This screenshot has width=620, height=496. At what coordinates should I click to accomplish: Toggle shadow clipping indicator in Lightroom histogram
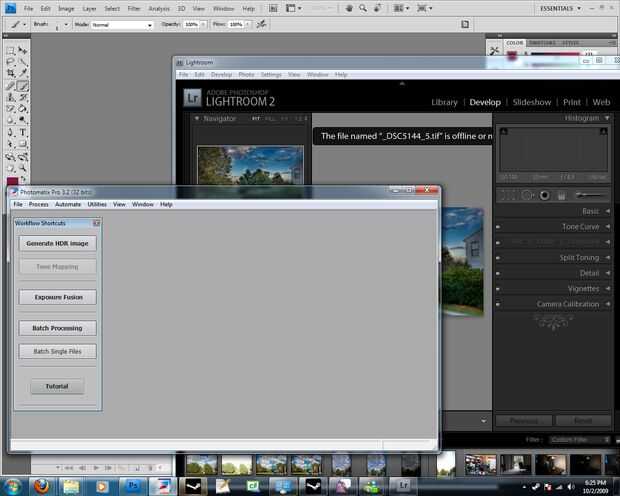tap(504, 131)
